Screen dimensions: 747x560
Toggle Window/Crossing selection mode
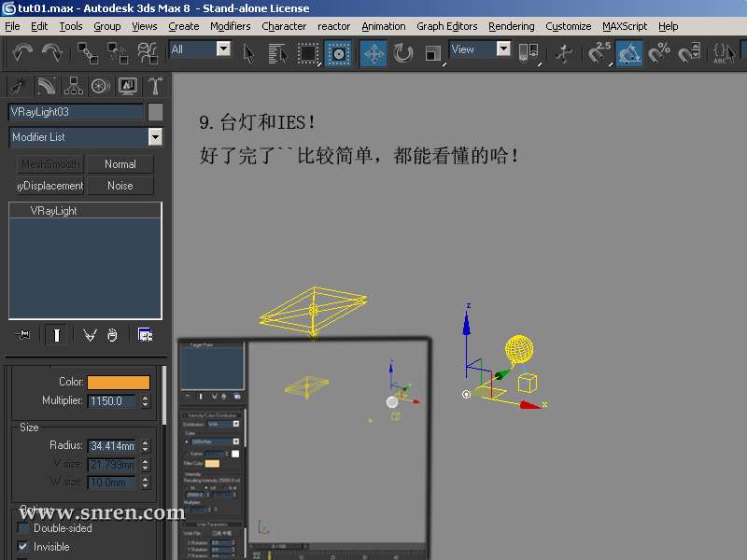(338, 53)
